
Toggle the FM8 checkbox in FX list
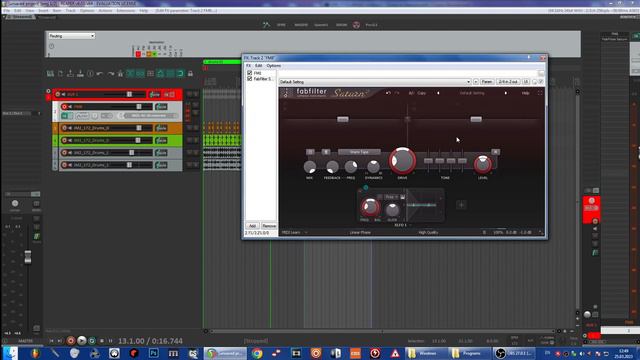(249, 73)
